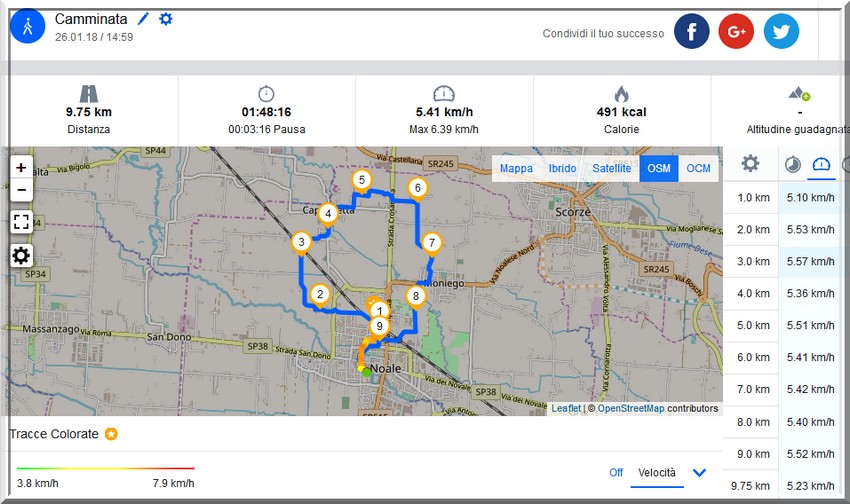Click the Scorzè town label on map
The width and height of the screenshot is (850, 504).
(x=573, y=212)
